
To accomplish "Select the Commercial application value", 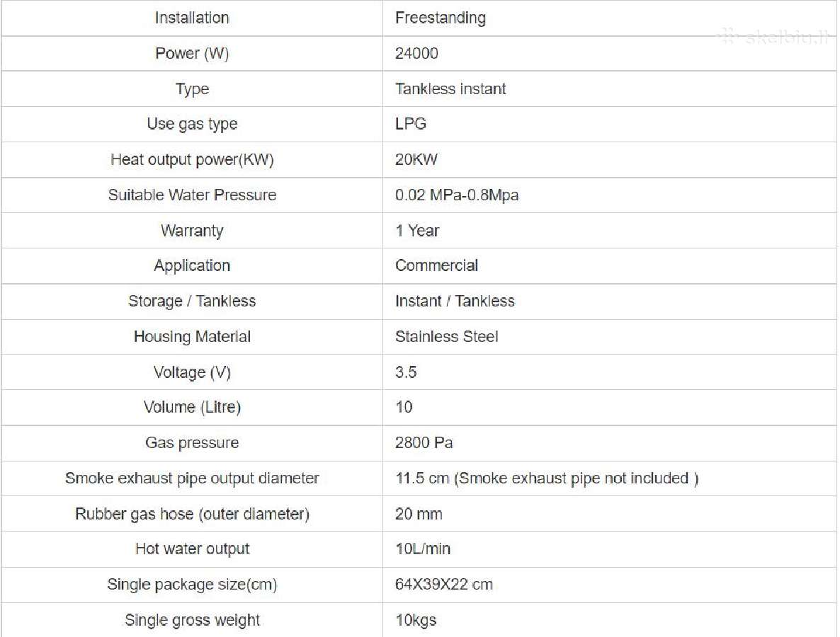I will point(436,265).
